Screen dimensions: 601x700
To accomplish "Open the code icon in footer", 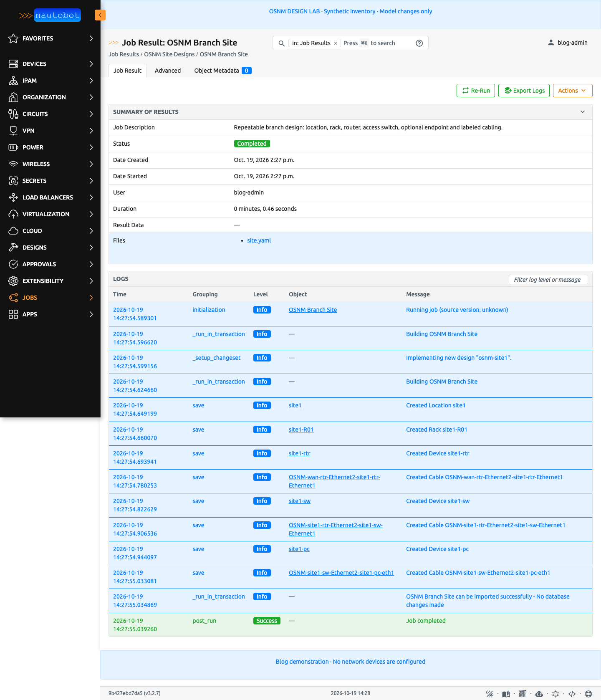I will (x=572, y=694).
